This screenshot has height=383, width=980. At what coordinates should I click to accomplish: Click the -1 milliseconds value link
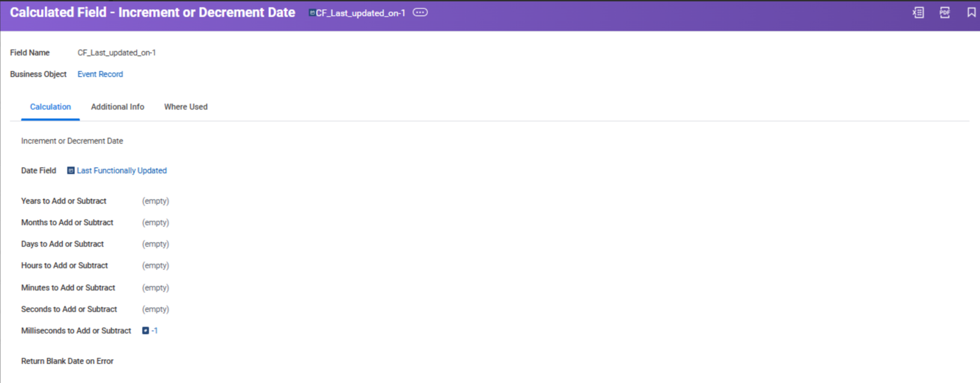[154, 330]
